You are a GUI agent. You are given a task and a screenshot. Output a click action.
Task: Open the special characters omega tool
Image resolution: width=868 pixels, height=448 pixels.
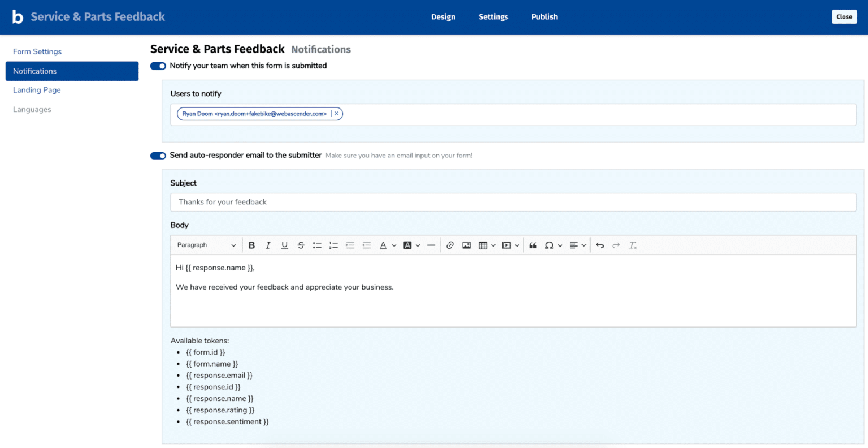549,245
